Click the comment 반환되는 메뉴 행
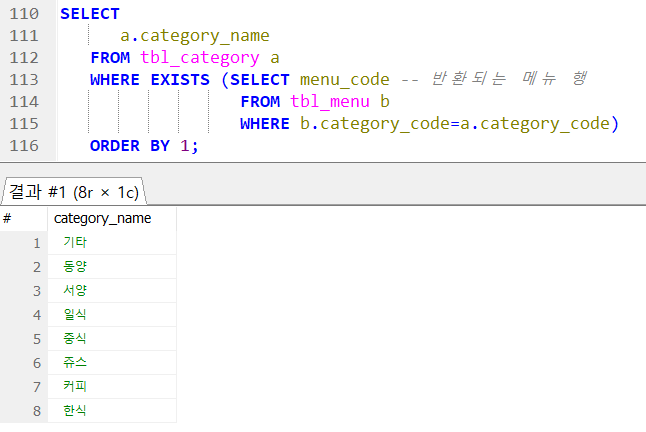Viewport: 646px width, 432px height. coord(509,78)
